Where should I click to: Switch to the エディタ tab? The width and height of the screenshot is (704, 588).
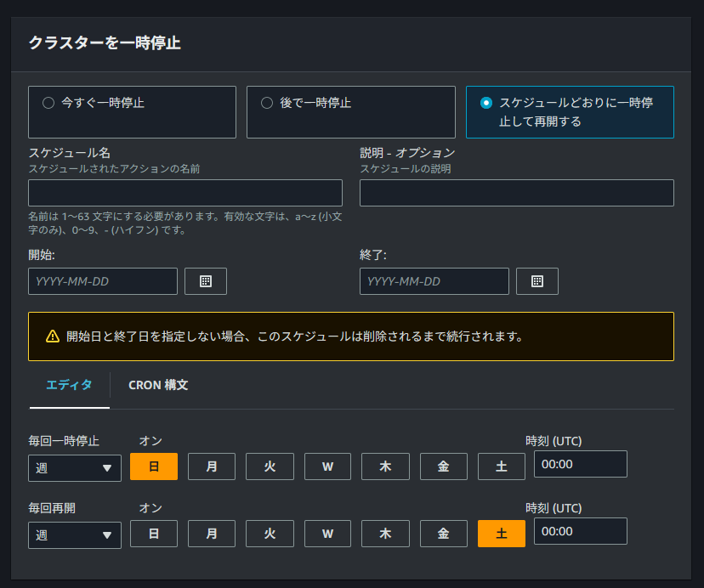click(69, 385)
